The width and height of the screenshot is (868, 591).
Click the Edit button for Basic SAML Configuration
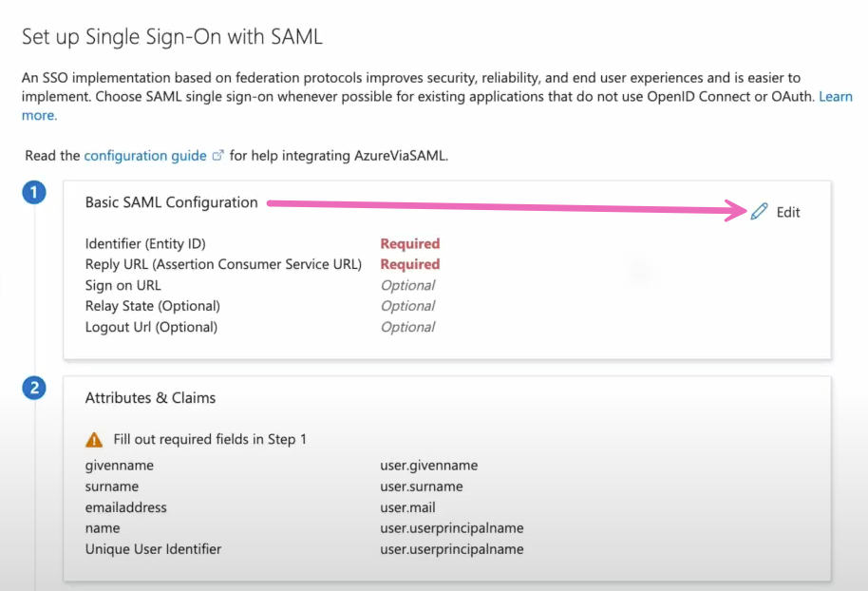coord(775,212)
